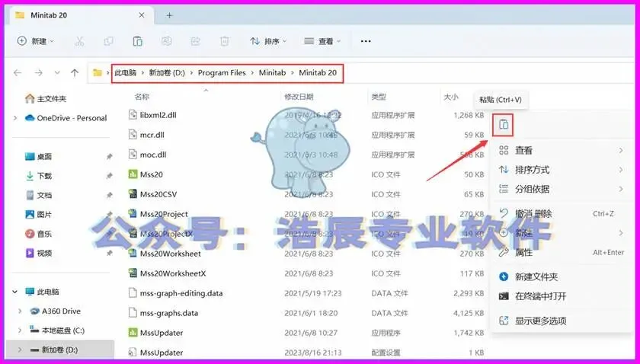Click the Copy icon in toolbar
The height and width of the screenshot is (364, 640).
[108, 41]
